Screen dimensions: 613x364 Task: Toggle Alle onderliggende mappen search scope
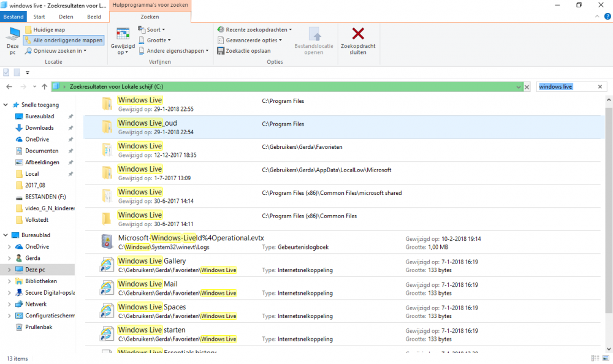click(x=63, y=40)
